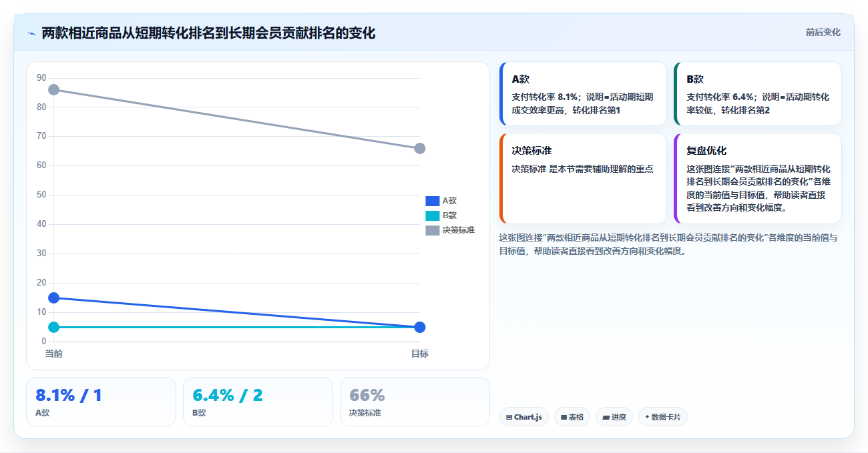Select the blue data point at 目标
The width and height of the screenshot is (868, 453).
(x=420, y=327)
